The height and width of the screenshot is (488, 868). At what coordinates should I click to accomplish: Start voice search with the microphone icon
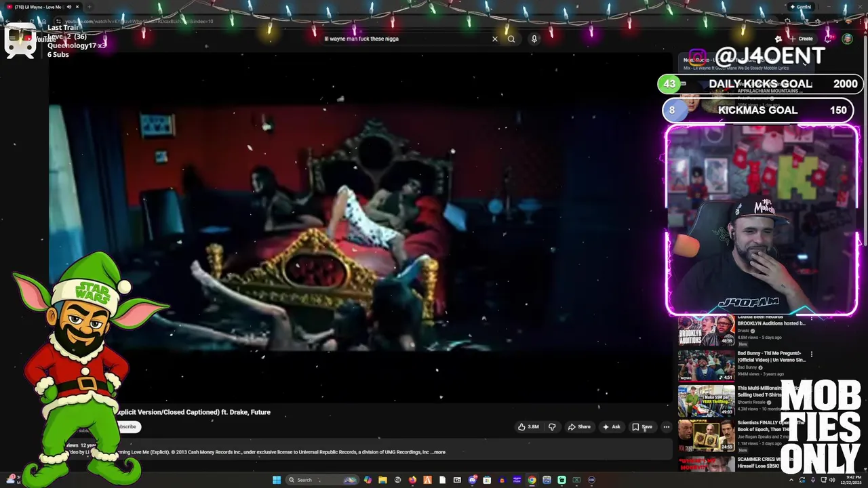534,39
